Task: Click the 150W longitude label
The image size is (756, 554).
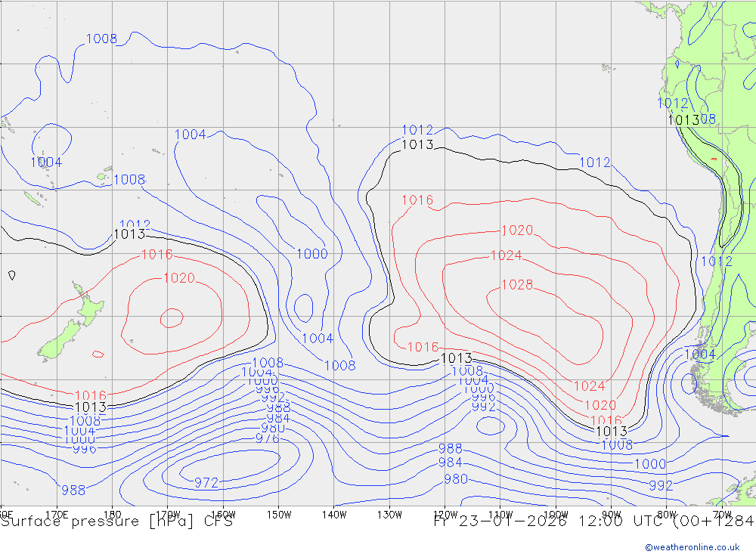Action: [279, 515]
